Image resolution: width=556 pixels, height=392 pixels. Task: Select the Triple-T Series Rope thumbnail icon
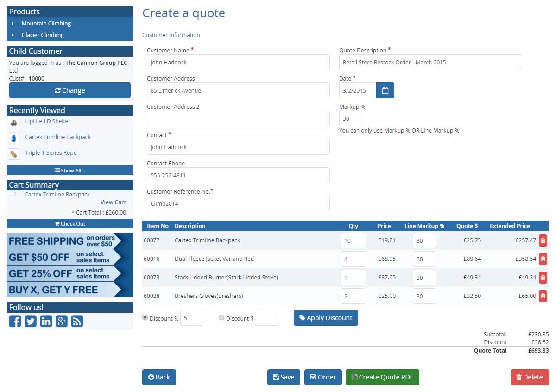[x=13, y=153]
